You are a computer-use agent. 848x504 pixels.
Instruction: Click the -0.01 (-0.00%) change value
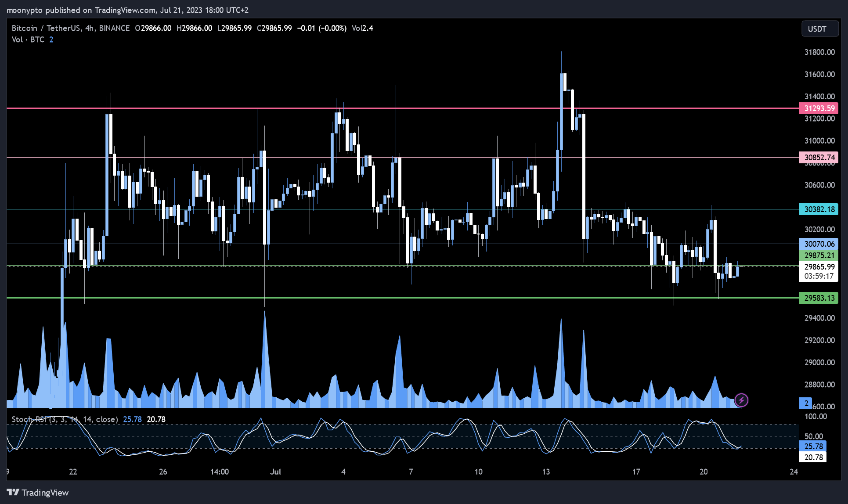(321, 28)
